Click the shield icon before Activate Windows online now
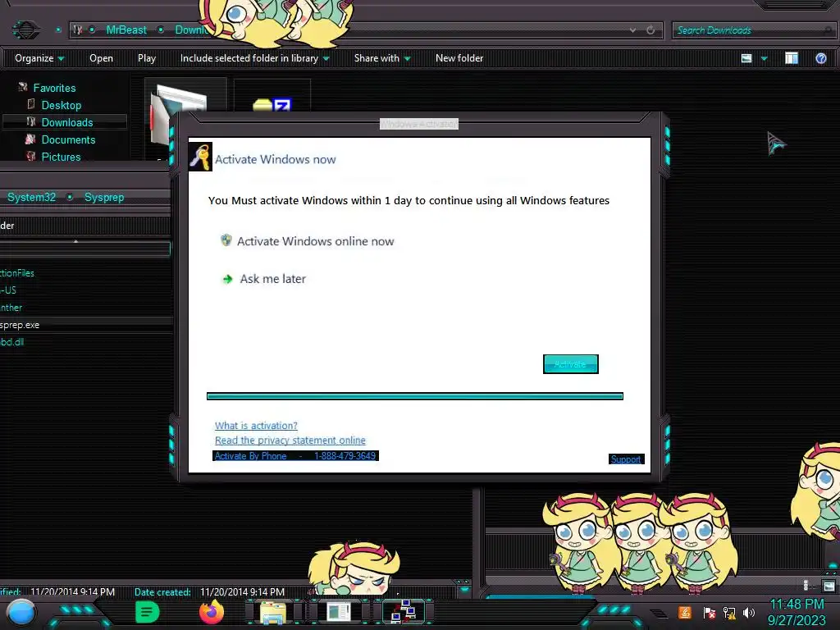 pyautogui.click(x=226, y=240)
